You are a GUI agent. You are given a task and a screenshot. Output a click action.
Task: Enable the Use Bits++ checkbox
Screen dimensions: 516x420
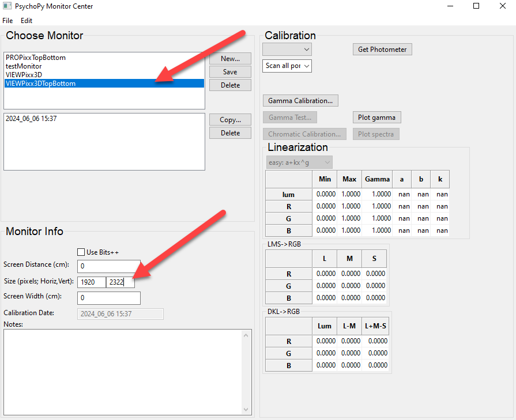pyautogui.click(x=81, y=252)
